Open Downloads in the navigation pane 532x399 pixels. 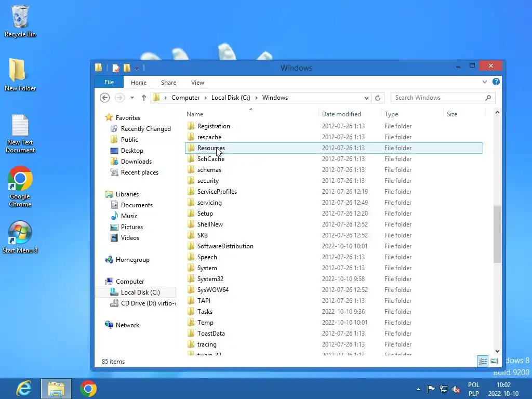pyautogui.click(x=136, y=162)
